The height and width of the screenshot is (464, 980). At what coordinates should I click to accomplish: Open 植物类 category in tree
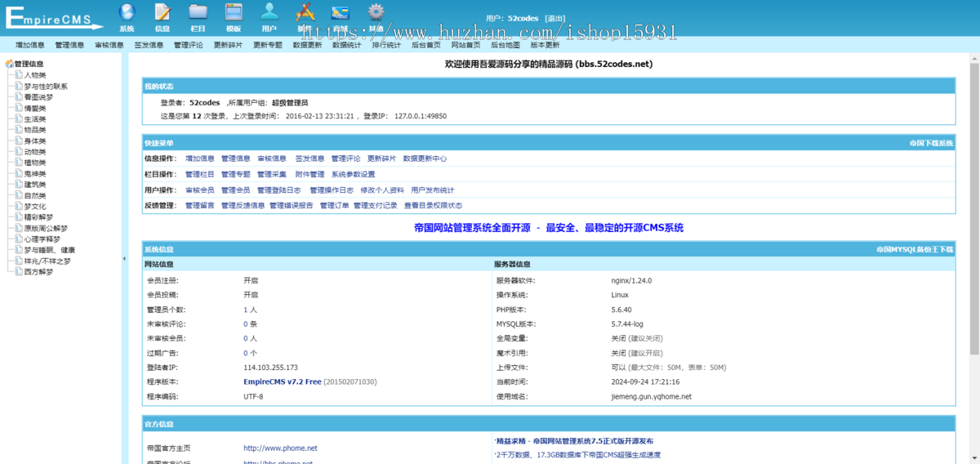pyautogui.click(x=35, y=163)
